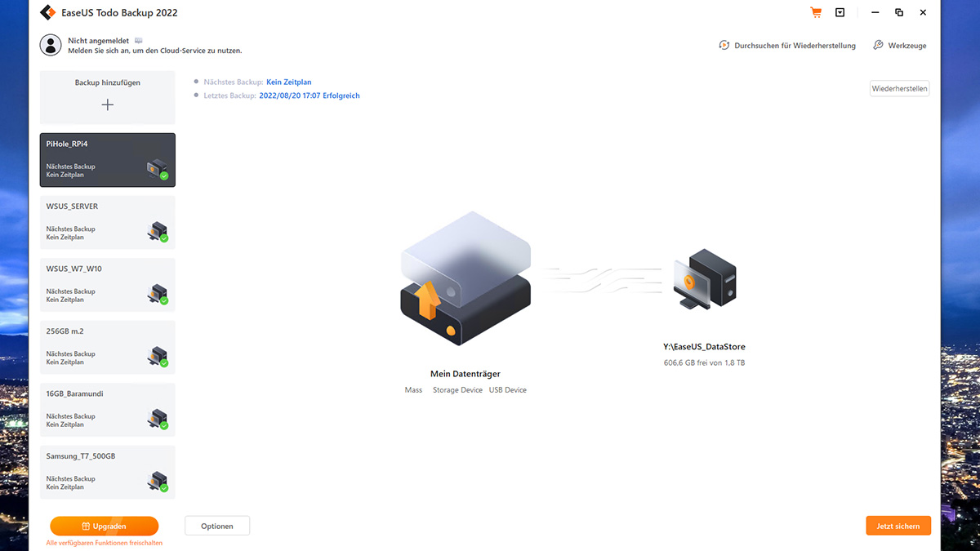Click the 16GB_Baramundi disk status icon
The height and width of the screenshot is (551, 980).
[x=158, y=420]
